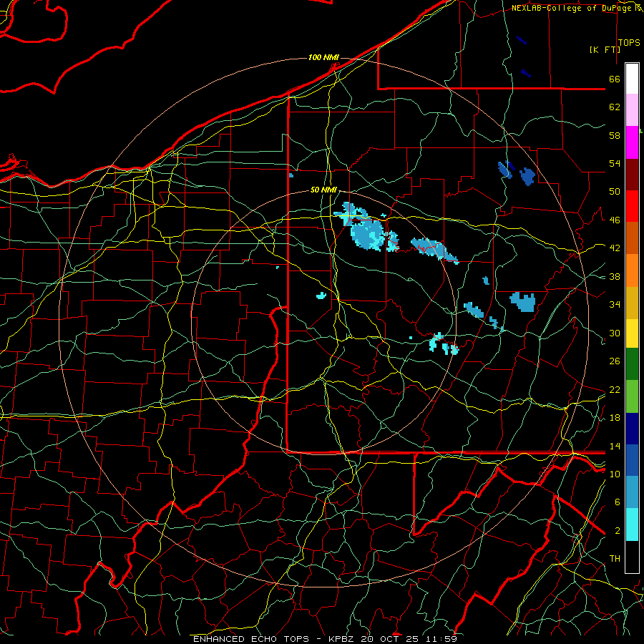This screenshot has height=644, width=644.
Task: Click the legend value "38"
Action: [x=615, y=276]
